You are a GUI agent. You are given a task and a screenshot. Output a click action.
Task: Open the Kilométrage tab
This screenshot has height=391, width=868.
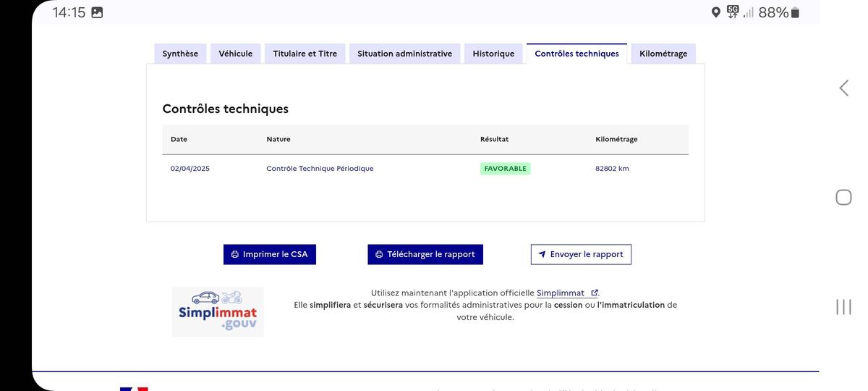663,54
